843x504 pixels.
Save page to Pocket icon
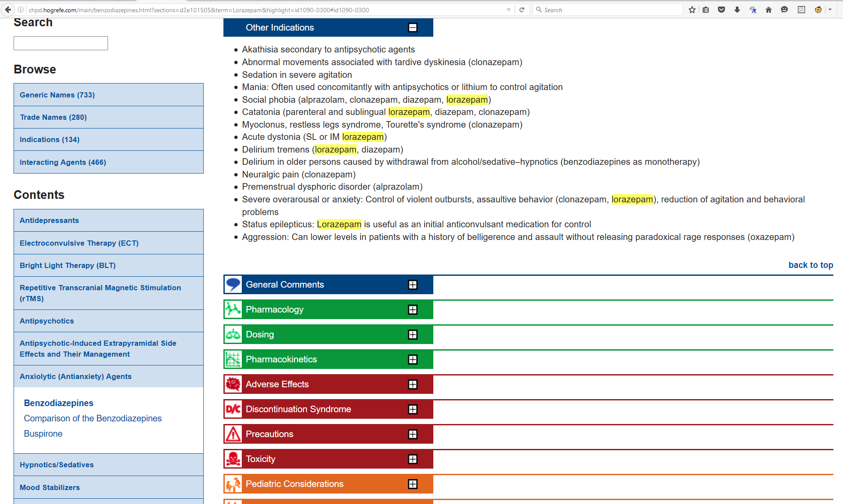(721, 10)
